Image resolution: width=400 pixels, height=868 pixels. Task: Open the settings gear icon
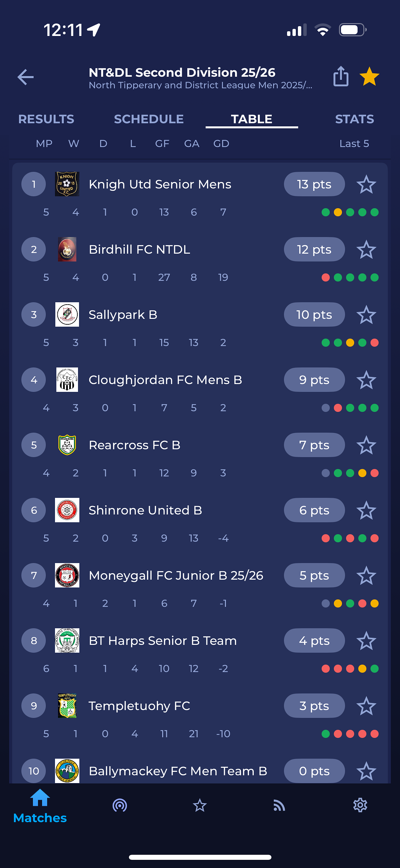[x=360, y=805]
